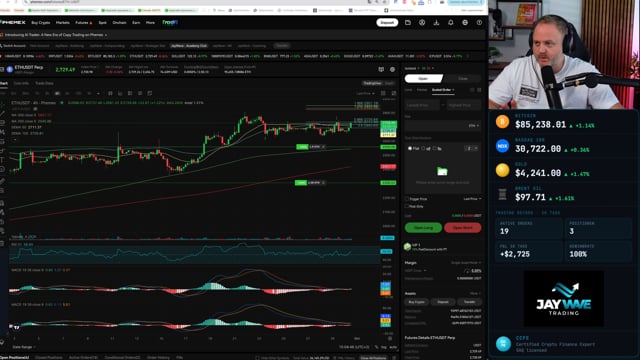
Task: Open the USDT Cross margin dropdown
Action: point(416,270)
